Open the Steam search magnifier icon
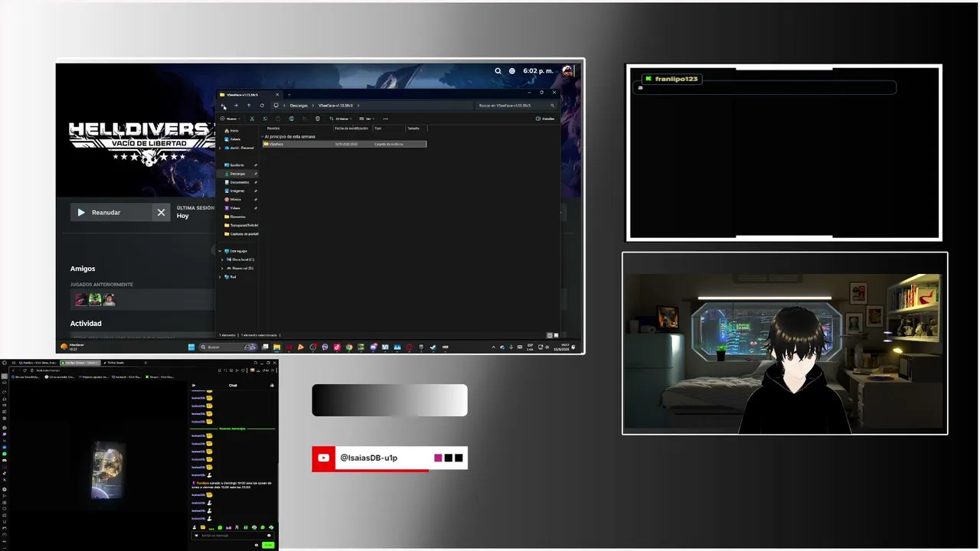The height and width of the screenshot is (551, 980). (x=498, y=71)
